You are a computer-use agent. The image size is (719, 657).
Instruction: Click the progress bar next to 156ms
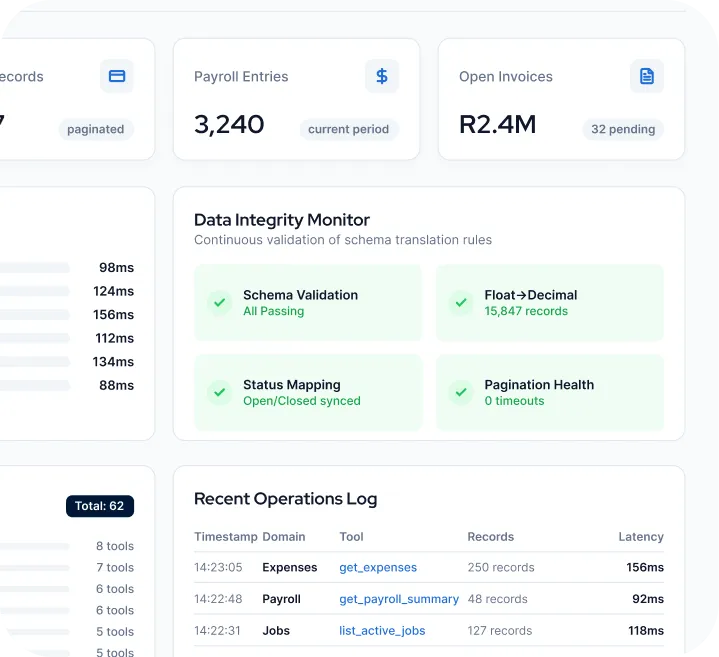(34, 315)
